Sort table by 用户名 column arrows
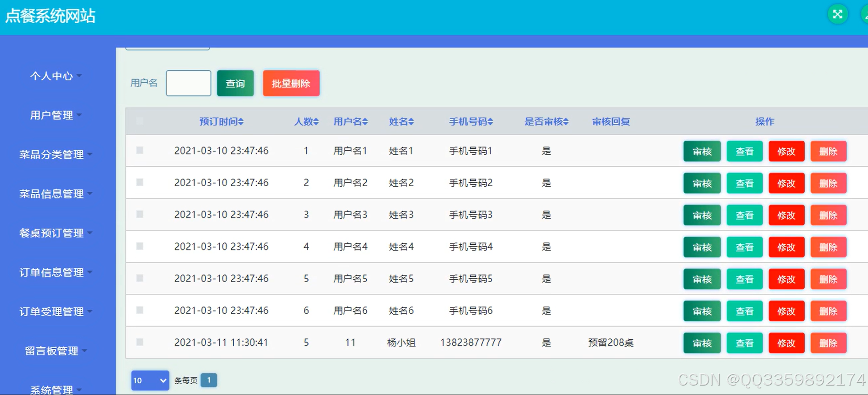Viewport: 868px width, 395px height. (365, 122)
